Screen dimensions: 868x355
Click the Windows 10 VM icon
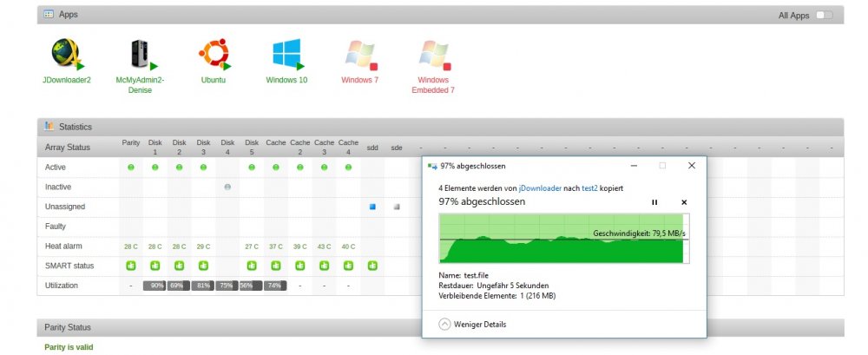point(288,54)
